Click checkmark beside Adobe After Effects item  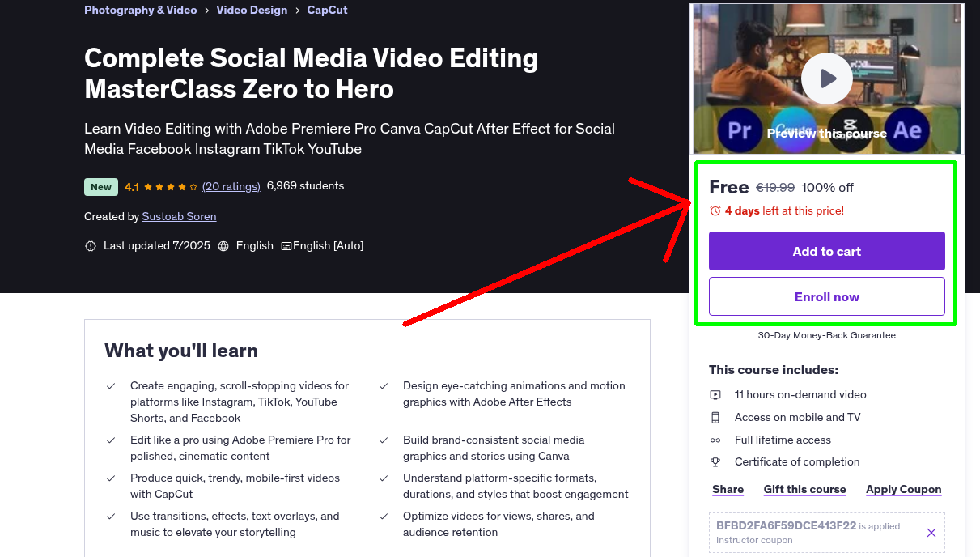click(384, 386)
